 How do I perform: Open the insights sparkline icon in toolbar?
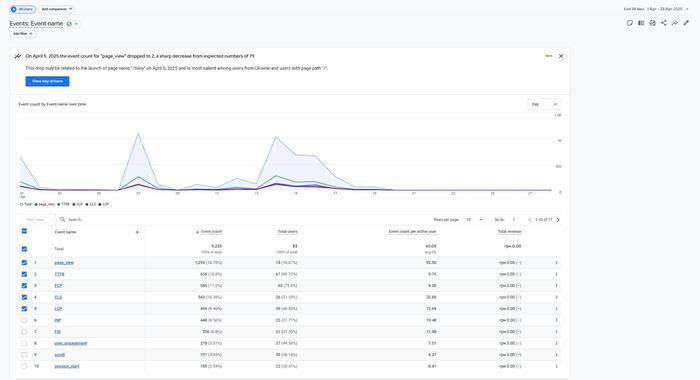click(x=675, y=23)
